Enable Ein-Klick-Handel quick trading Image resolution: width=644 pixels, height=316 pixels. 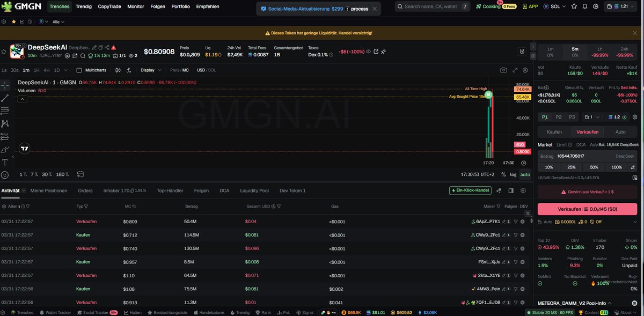point(471,190)
